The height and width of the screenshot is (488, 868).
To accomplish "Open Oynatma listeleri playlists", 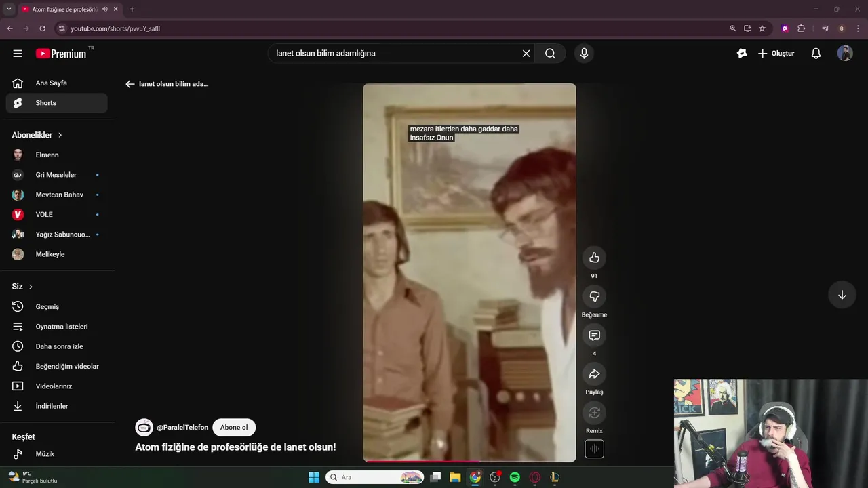I will [x=57, y=327].
